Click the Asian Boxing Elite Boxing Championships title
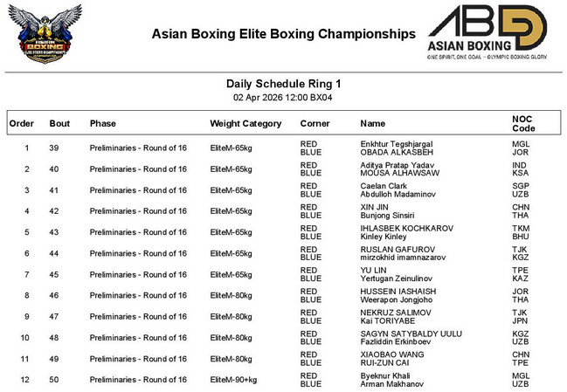The height and width of the screenshot is (392, 567). pyautogui.click(x=283, y=35)
